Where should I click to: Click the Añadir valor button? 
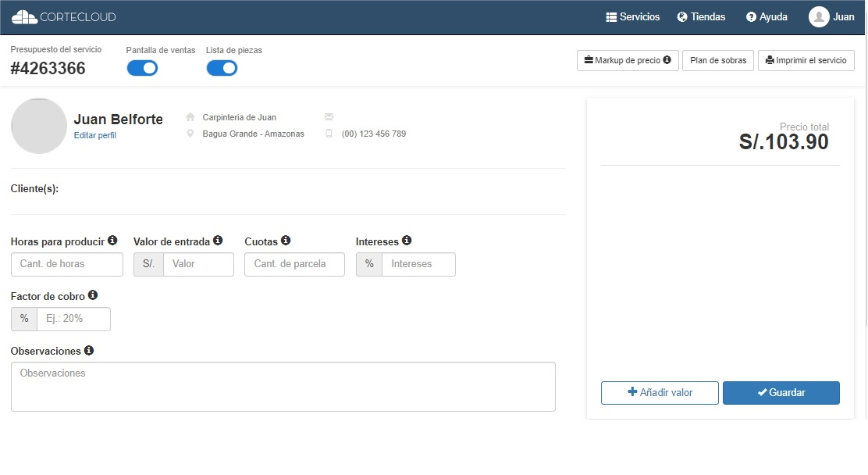[660, 393]
